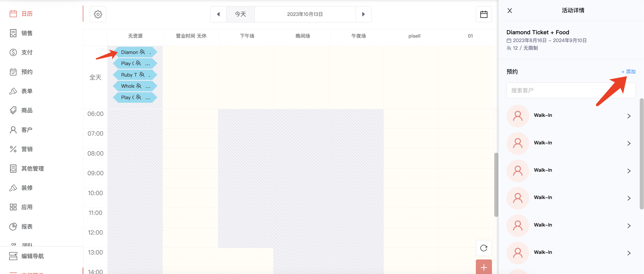Open calendar settings gear icon

98,14
